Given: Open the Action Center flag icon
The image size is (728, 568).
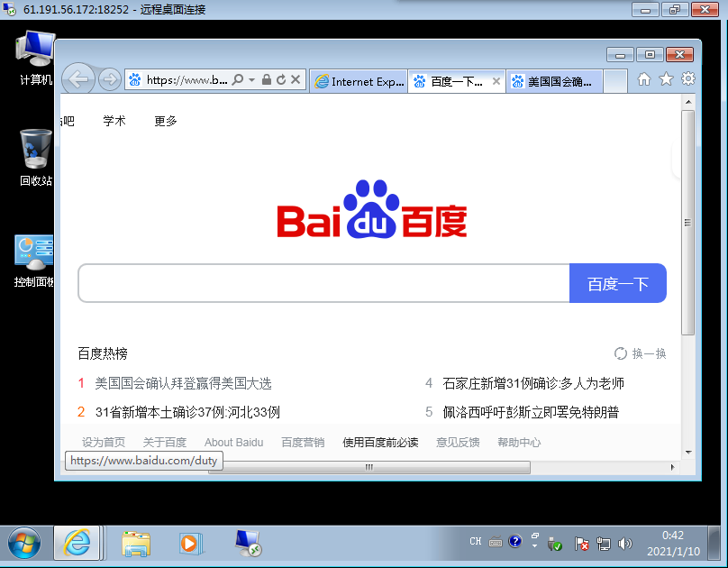Looking at the screenshot, I should [x=581, y=544].
